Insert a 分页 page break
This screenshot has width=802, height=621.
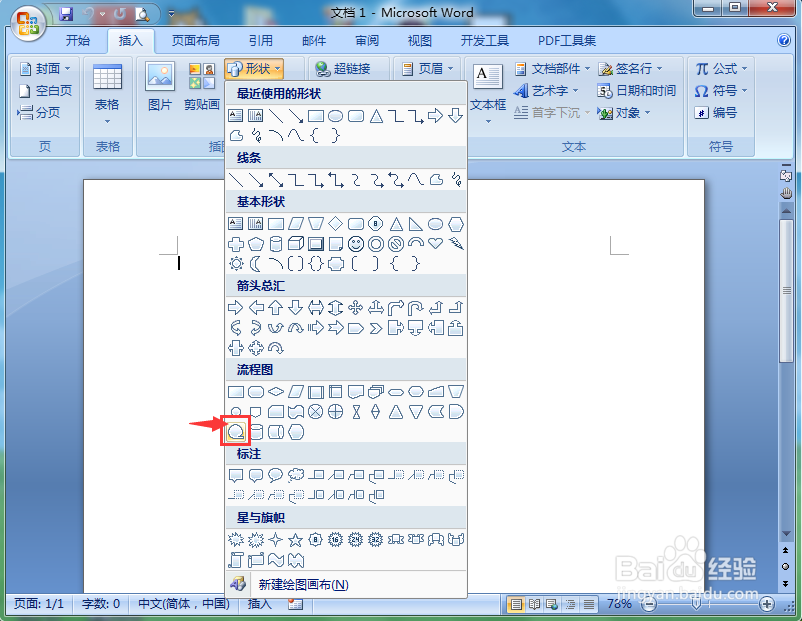39,113
